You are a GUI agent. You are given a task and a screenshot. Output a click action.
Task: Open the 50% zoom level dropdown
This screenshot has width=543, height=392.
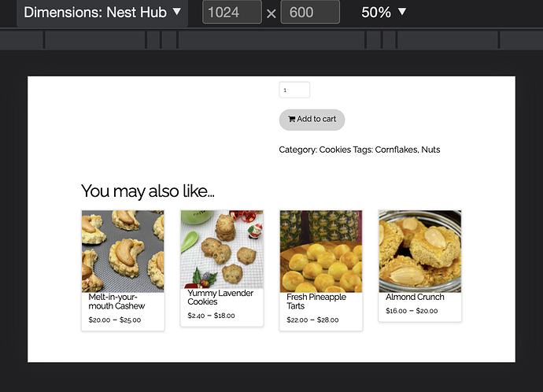pyautogui.click(x=384, y=13)
